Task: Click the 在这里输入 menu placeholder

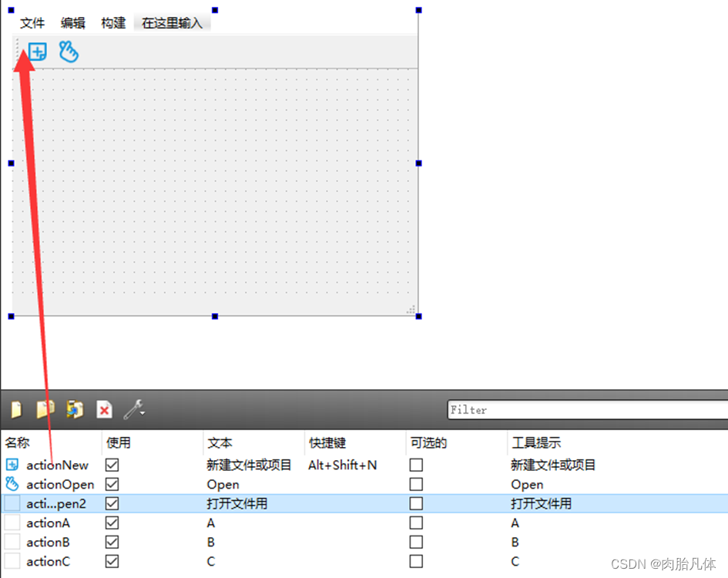Action: point(170,22)
